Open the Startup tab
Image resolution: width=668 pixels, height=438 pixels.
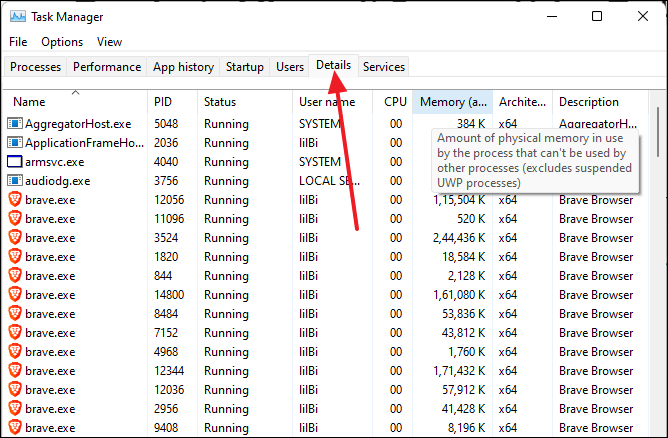245,67
